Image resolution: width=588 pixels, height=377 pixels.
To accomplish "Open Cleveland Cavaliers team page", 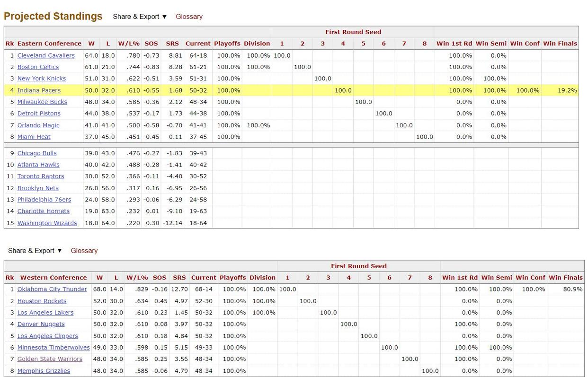I will point(46,55).
